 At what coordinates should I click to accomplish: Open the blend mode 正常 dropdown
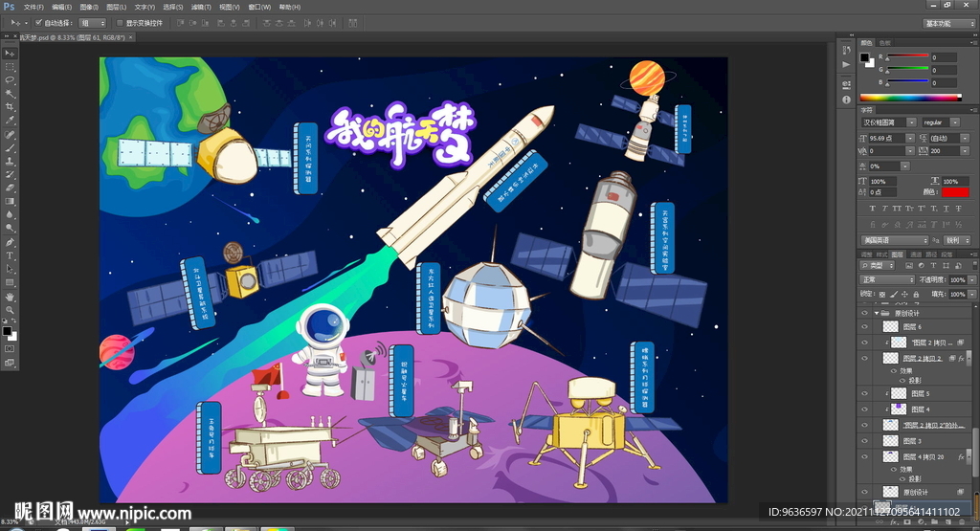887,280
